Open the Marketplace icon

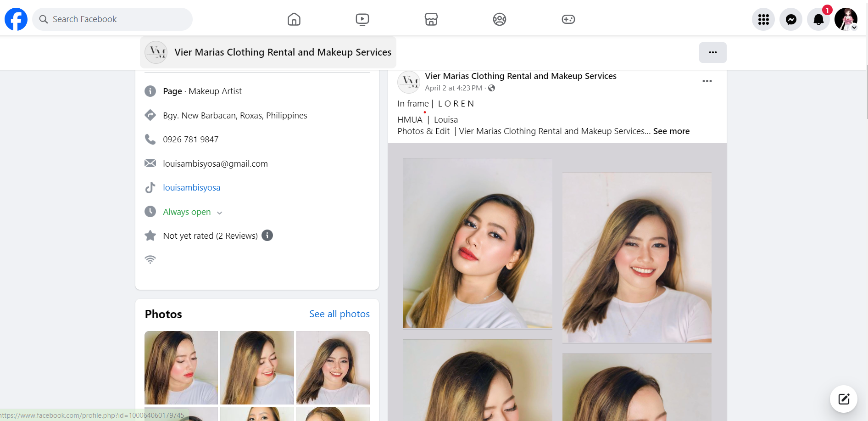[431, 19]
